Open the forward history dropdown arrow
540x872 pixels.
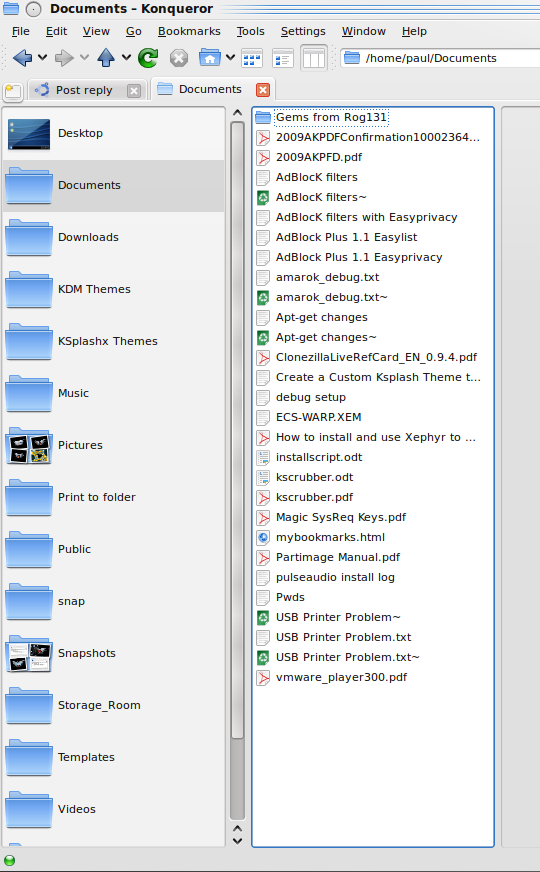[x=84, y=58]
